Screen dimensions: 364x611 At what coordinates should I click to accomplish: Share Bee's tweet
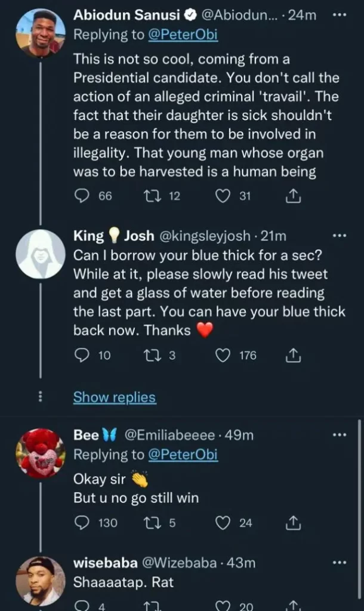click(292, 523)
